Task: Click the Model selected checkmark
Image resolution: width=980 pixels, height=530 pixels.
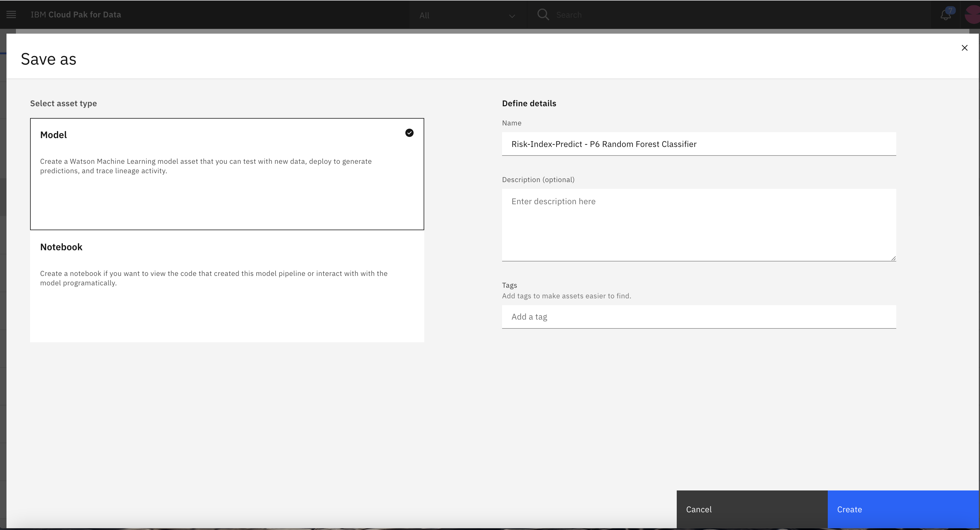Action: (409, 133)
